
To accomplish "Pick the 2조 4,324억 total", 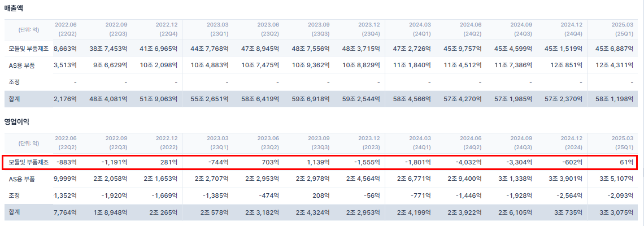I will coord(312,212).
